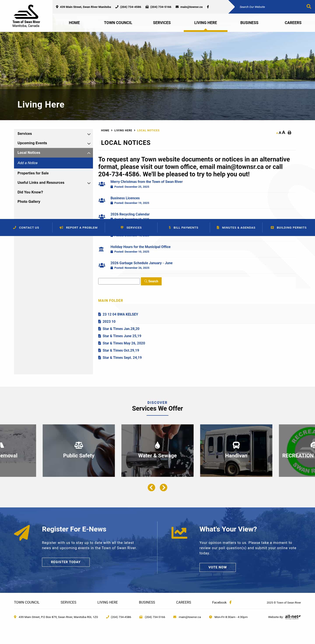The image size is (315, 644).
Task: Collapse the Local Notices sidebar section
Action: 89,153
